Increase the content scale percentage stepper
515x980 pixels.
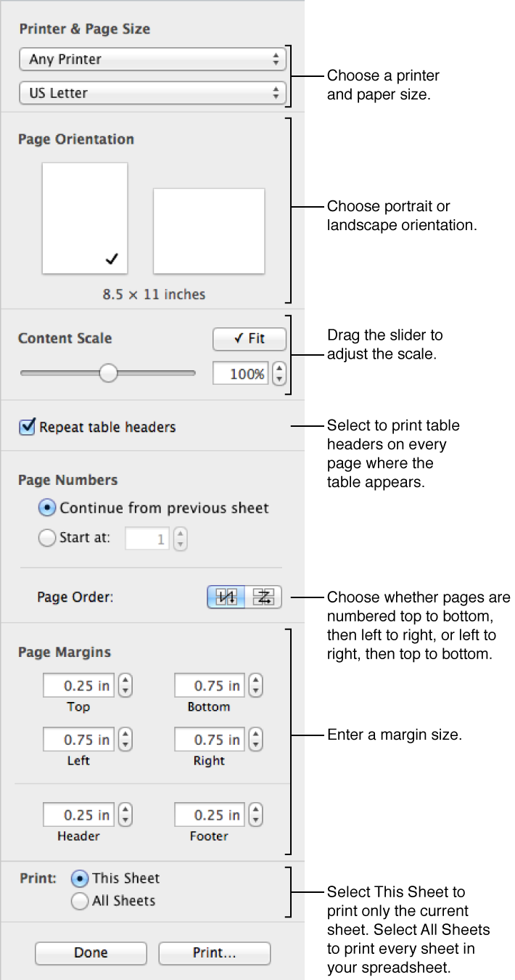tap(279, 369)
